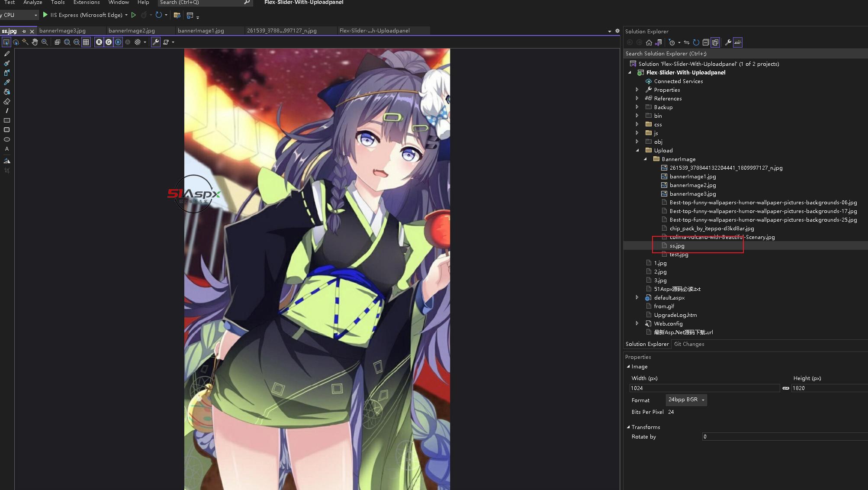Toggle the red channel button
868x490 pixels.
coord(99,42)
